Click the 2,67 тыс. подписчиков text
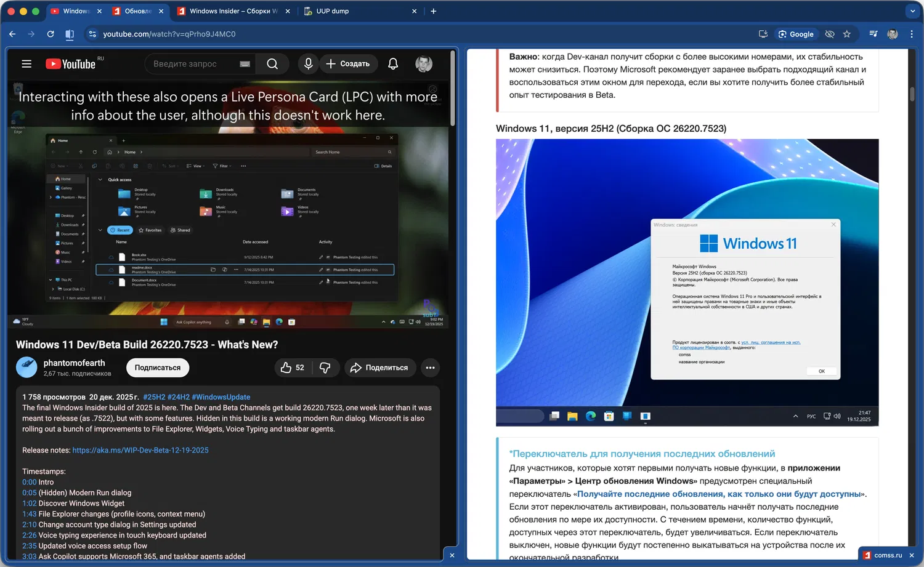 tap(78, 374)
